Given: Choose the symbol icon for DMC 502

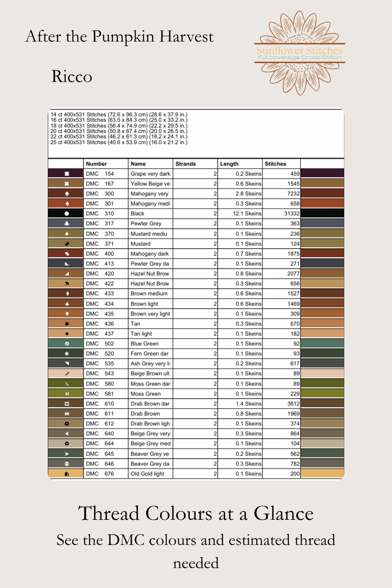Looking at the screenshot, I should [67, 343].
